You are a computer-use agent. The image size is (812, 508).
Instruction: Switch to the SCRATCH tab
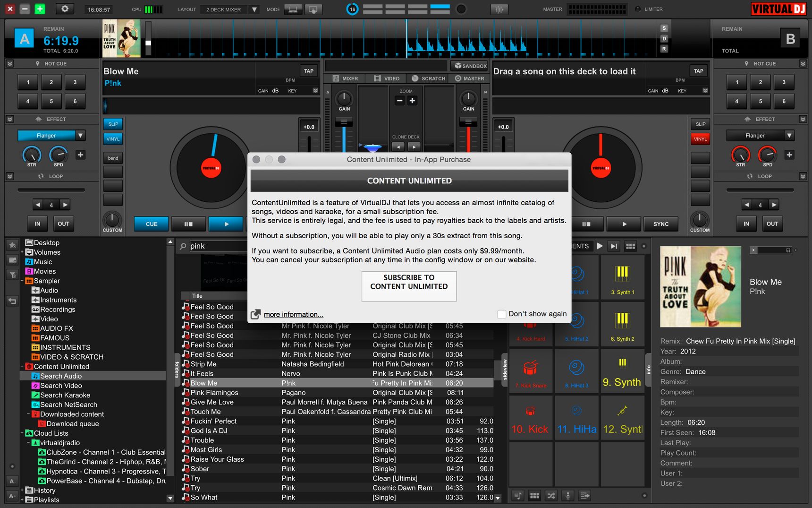(x=428, y=78)
